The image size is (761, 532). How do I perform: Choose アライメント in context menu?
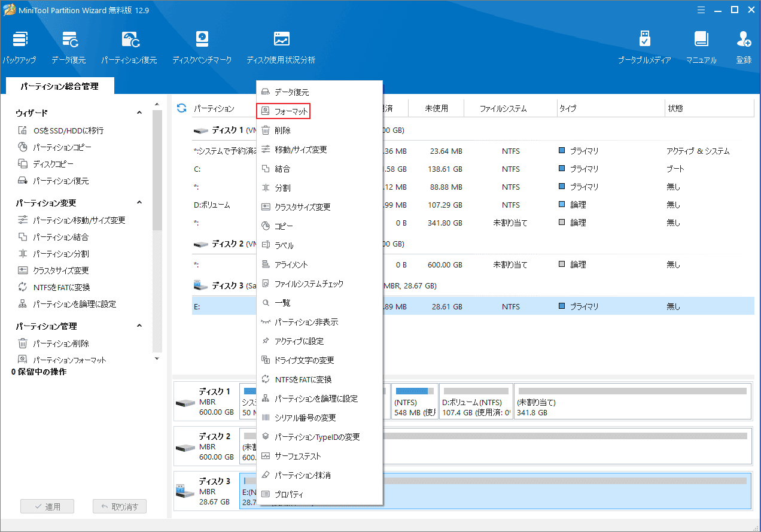[x=319, y=265]
